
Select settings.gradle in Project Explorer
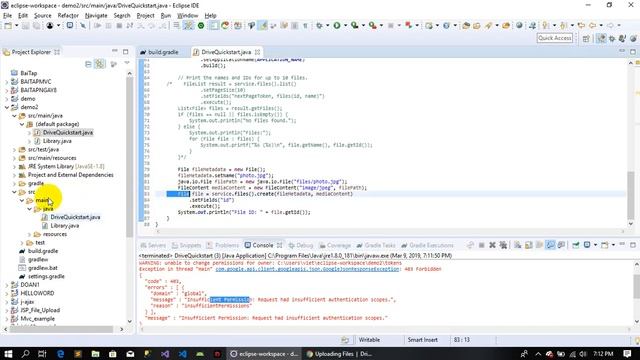point(46,276)
